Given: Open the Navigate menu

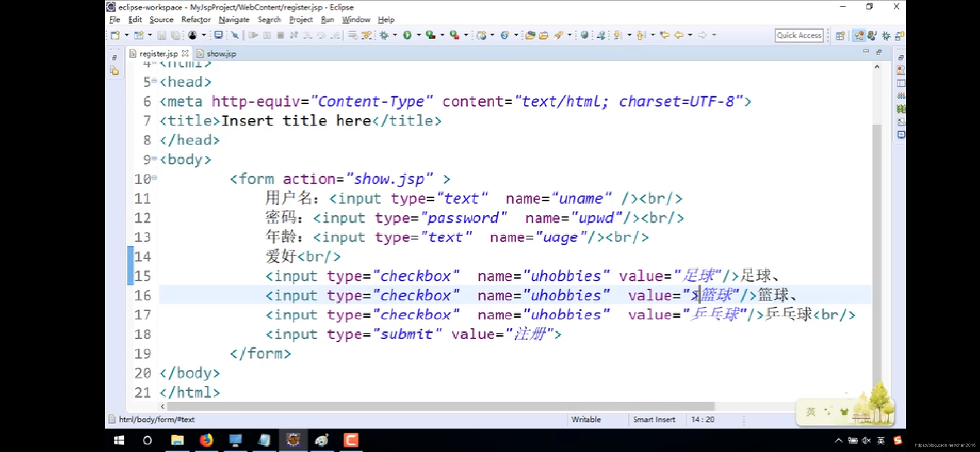Looking at the screenshot, I should coord(234,20).
